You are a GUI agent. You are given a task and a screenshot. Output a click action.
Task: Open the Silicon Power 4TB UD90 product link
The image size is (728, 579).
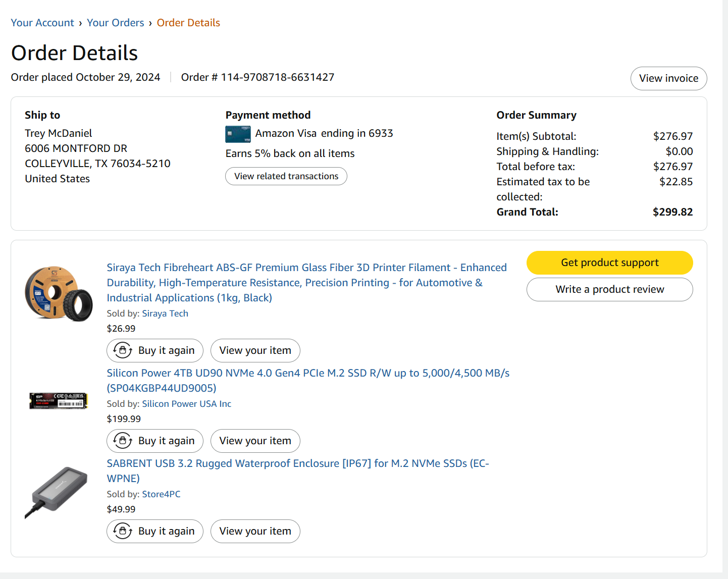[308, 373]
